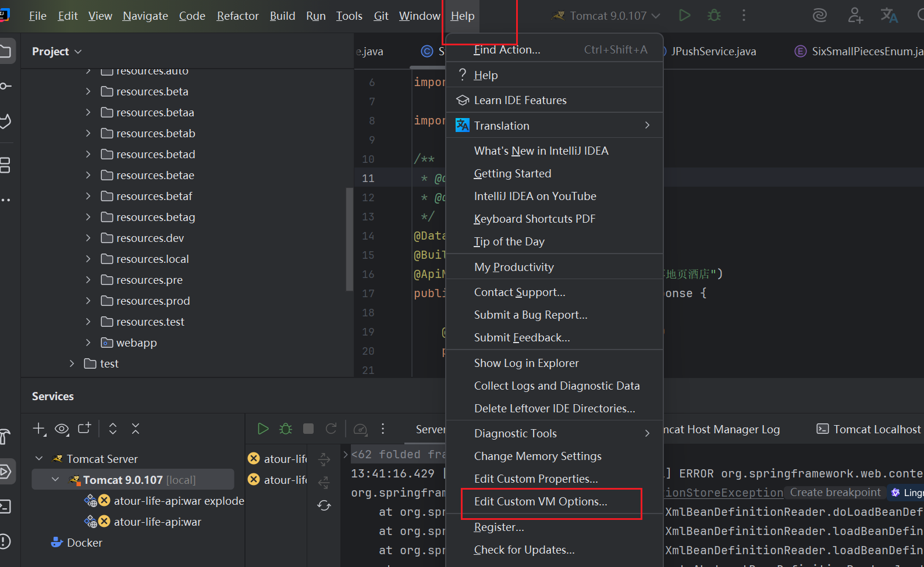Choose Register in the Help menu
Screen dimensions: 924x567
pos(555,527)
